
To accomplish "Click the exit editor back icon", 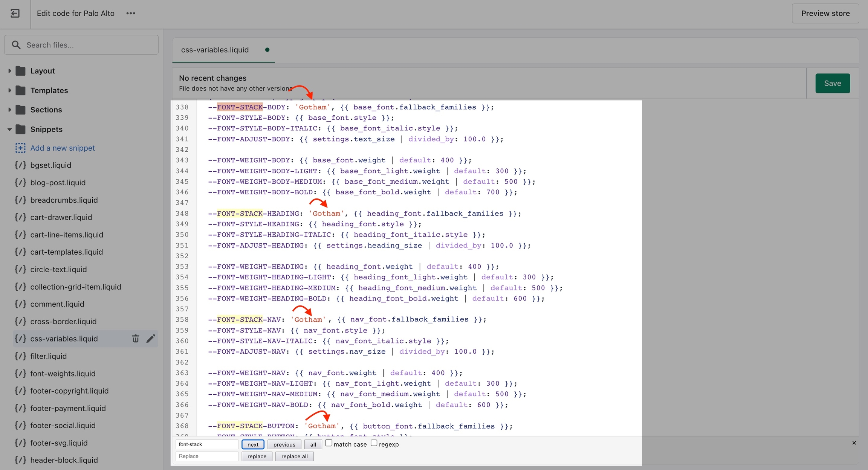I will [x=15, y=14].
